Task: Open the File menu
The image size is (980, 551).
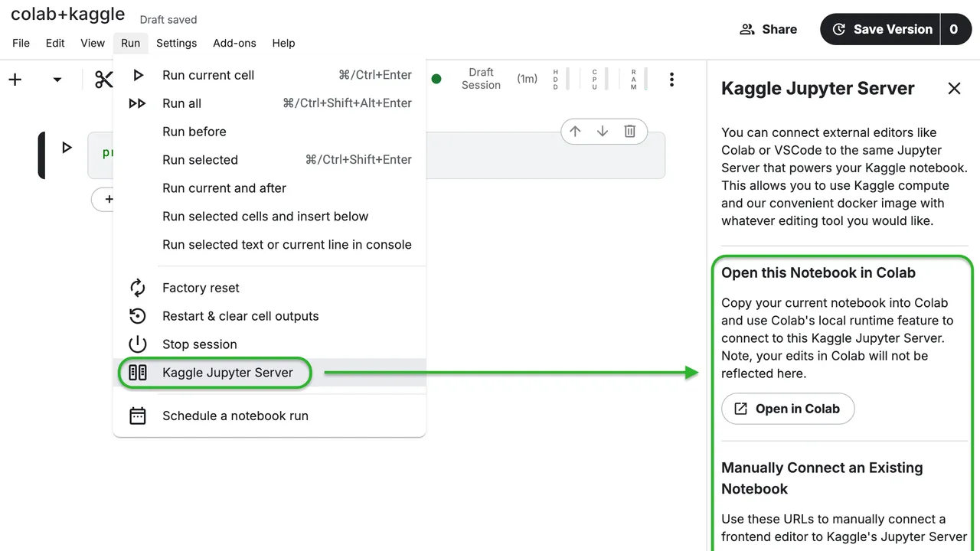Action: pyautogui.click(x=21, y=43)
